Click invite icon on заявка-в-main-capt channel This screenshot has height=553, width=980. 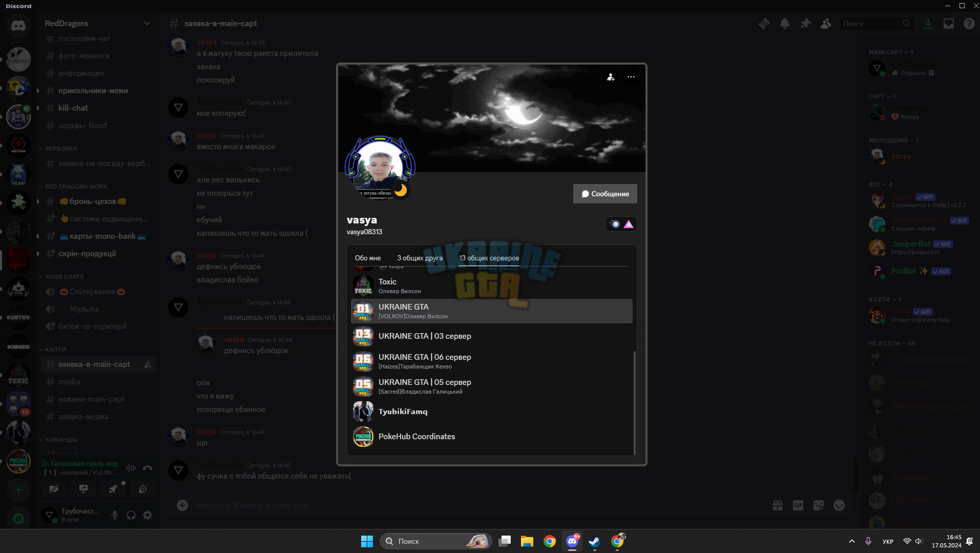tap(148, 364)
